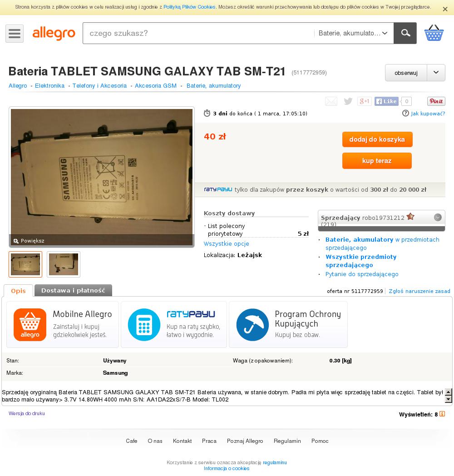
Task: Click the Google +1 button
Action: click(x=365, y=101)
